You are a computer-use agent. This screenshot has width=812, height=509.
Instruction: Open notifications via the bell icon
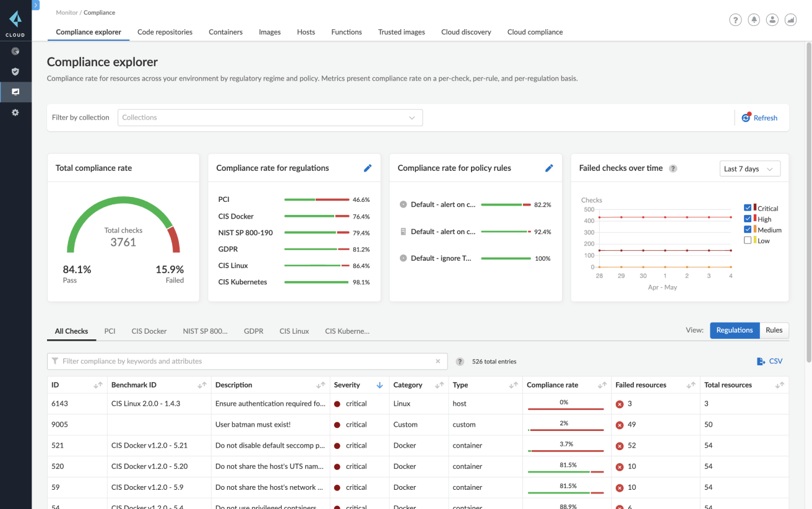(753, 19)
